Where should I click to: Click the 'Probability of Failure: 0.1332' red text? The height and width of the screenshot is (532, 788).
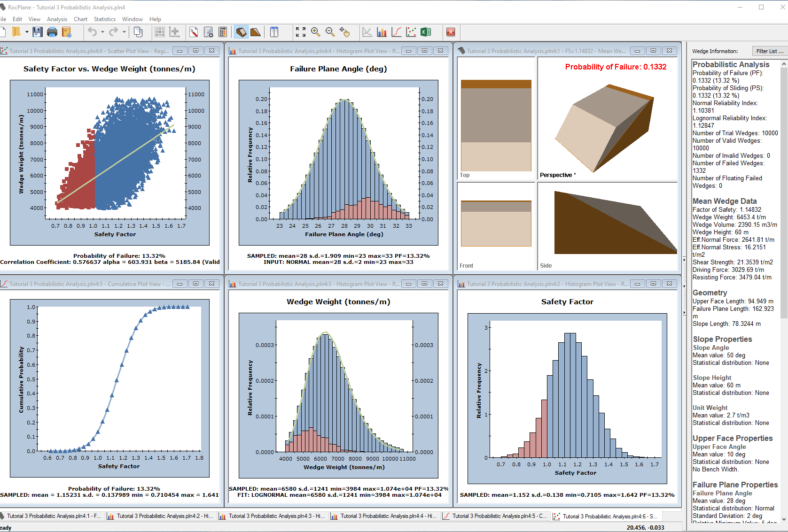pos(616,67)
